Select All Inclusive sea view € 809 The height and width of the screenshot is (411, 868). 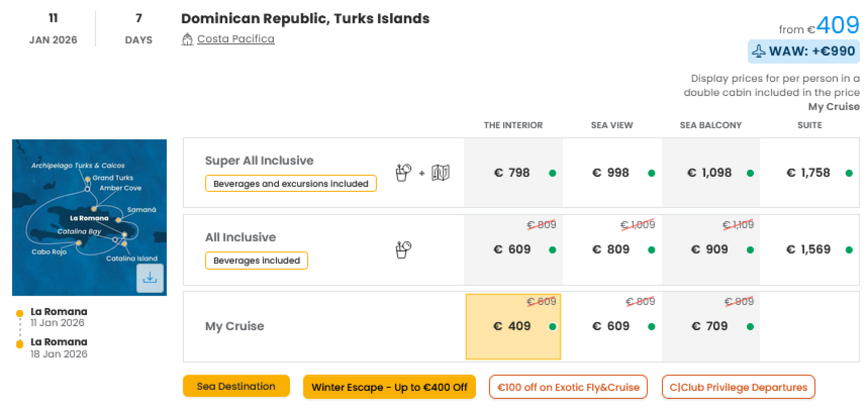point(612,250)
